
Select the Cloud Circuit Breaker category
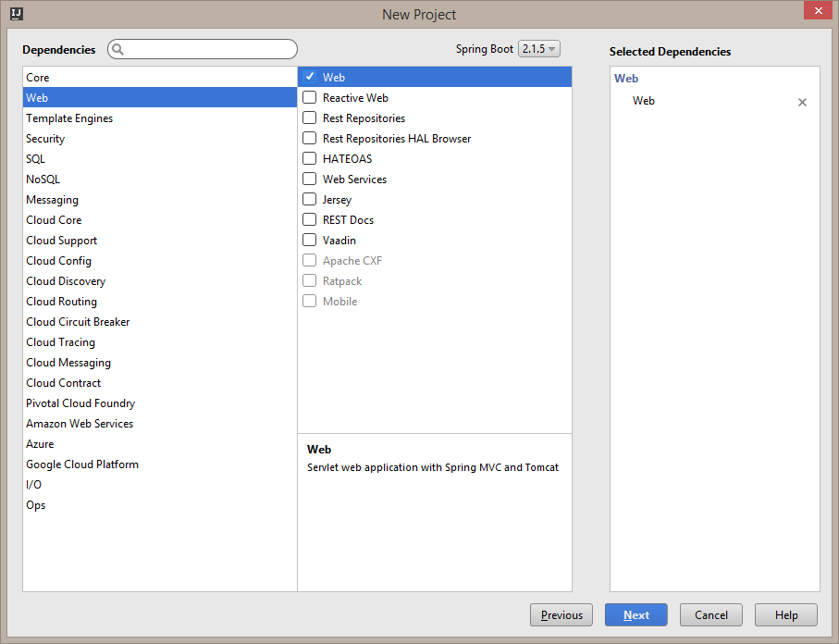[160, 321]
